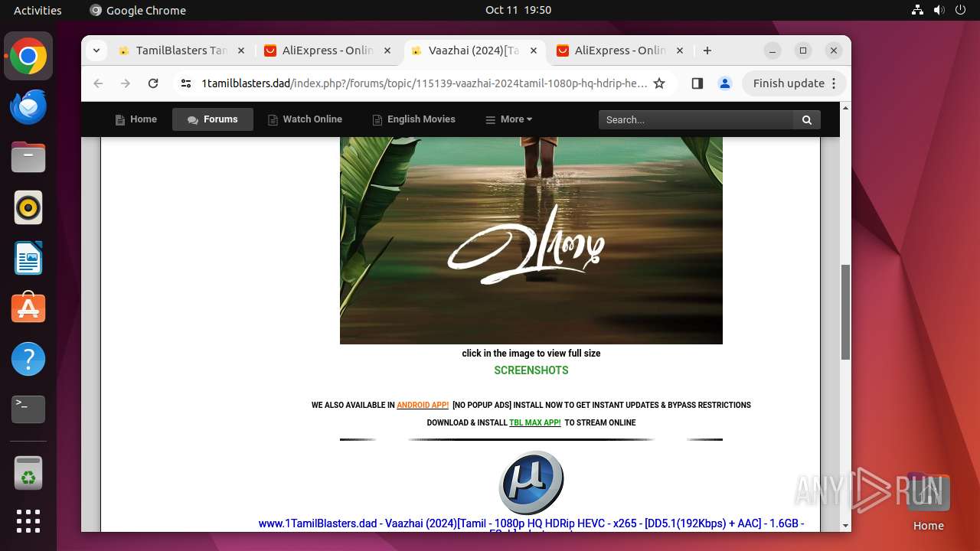Click the address bar URL
Image resolution: width=980 pixels, height=551 pixels.
[x=424, y=83]
